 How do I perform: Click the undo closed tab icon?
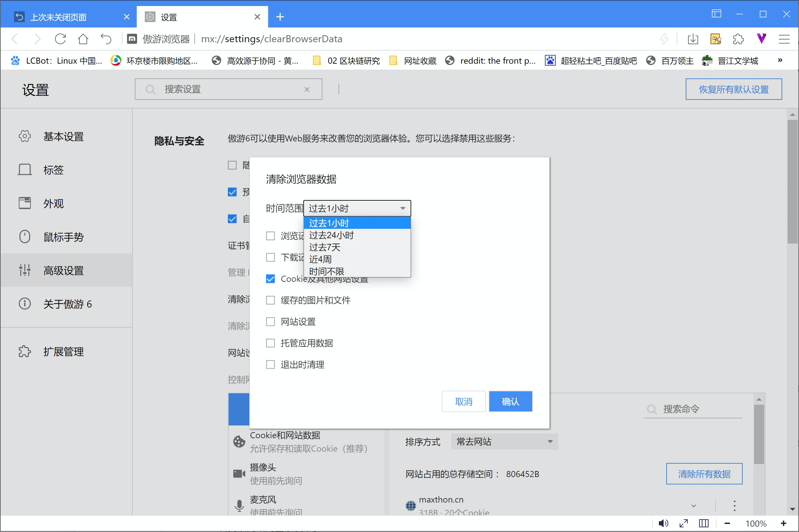(x=106, y=39)
